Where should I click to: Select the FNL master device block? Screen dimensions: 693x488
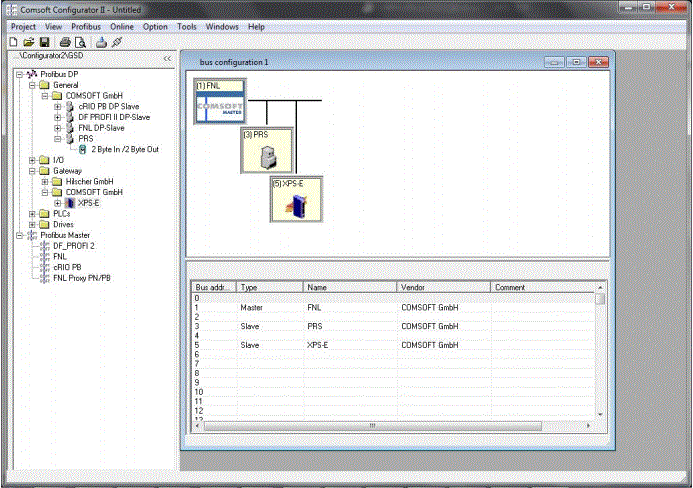[220, 101]
